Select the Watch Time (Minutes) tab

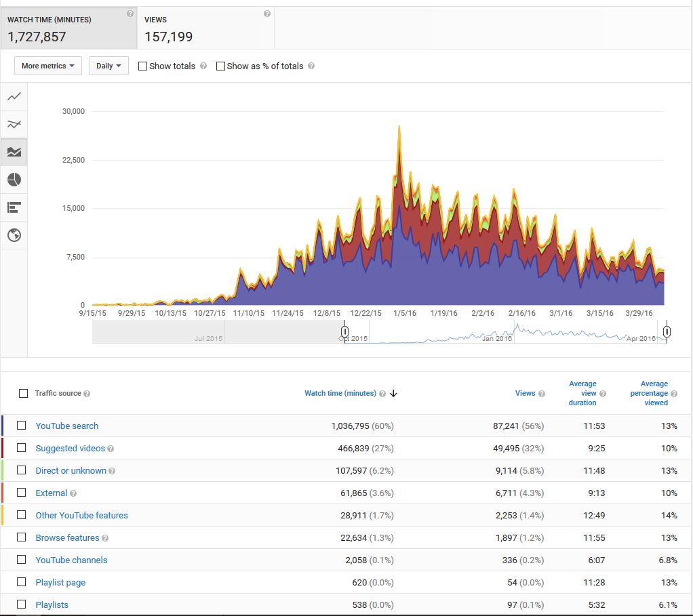coord(68,28)
